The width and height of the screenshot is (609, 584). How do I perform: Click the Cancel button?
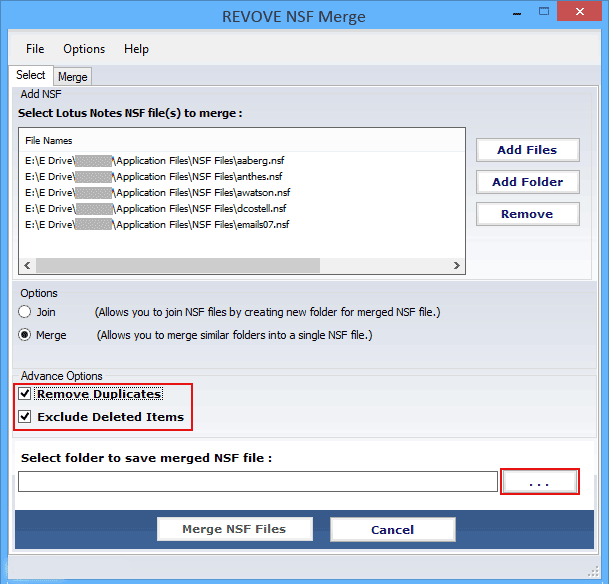point(393,529)
